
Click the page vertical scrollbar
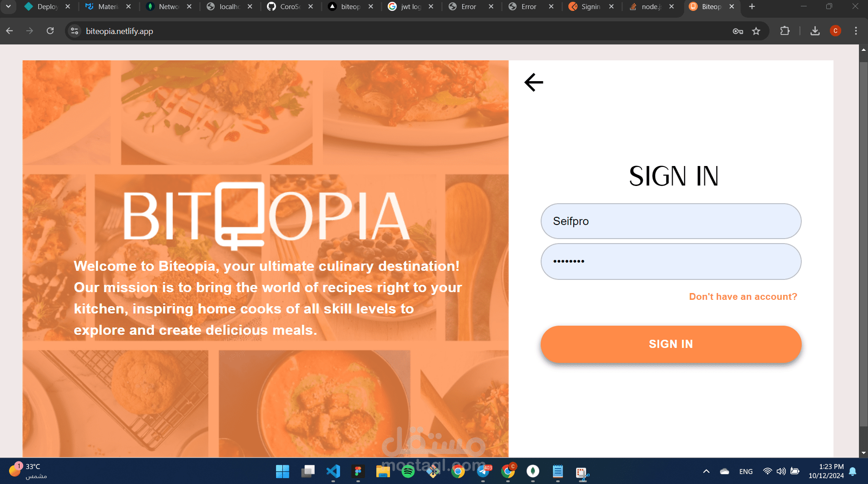[863, 244]
